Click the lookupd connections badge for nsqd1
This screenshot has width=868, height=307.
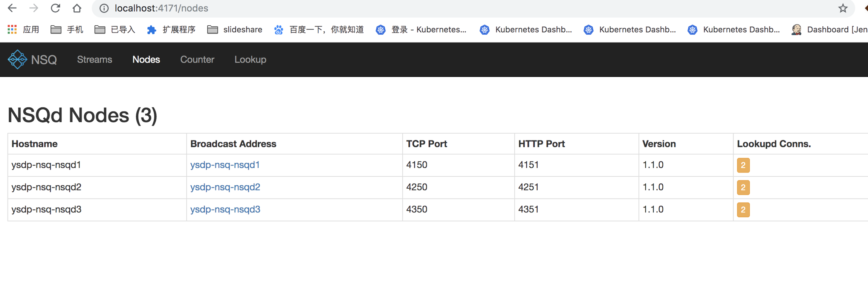743,165
